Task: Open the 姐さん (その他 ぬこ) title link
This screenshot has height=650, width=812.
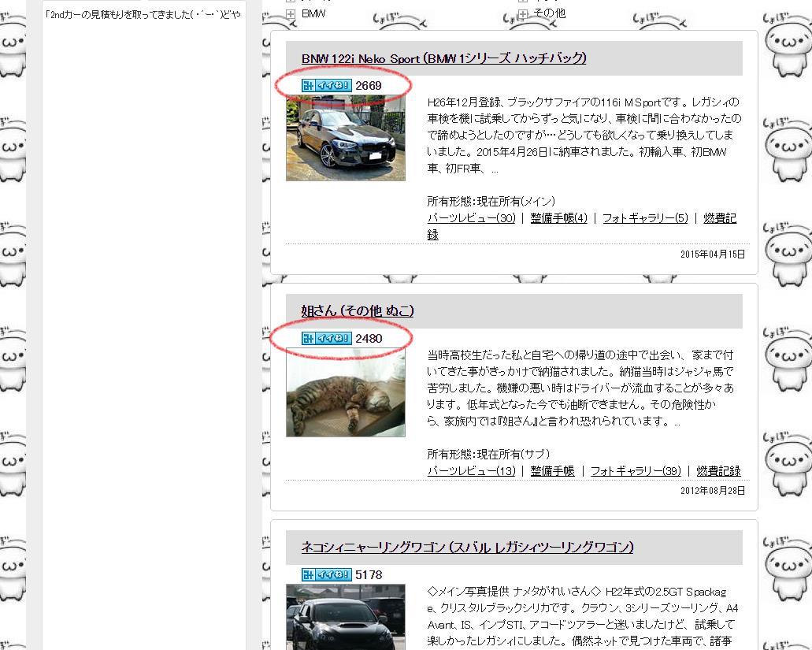Action: [358, 311]
